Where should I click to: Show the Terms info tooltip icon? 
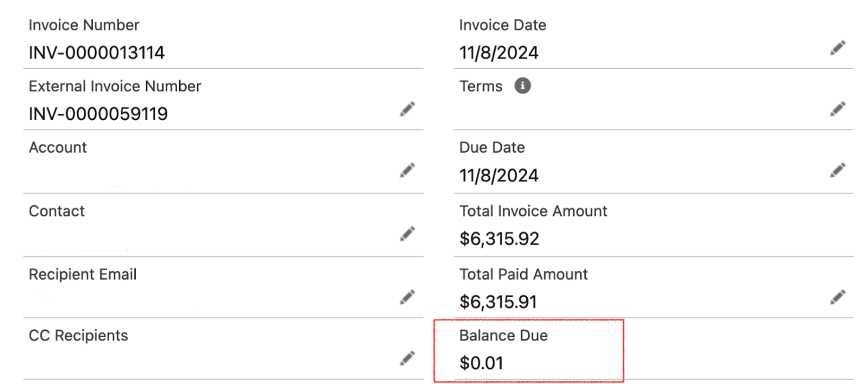pos(522,86)
